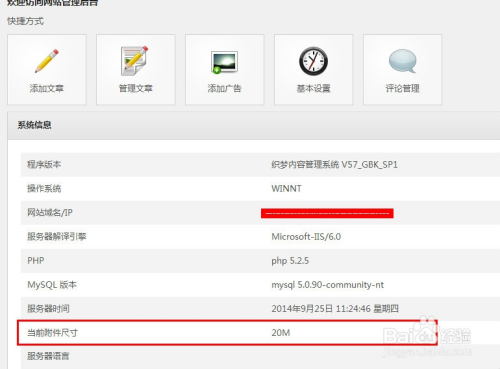Click the picture icon for 添加广告
This screenshot has width=500, height=369.
(224, 62)
